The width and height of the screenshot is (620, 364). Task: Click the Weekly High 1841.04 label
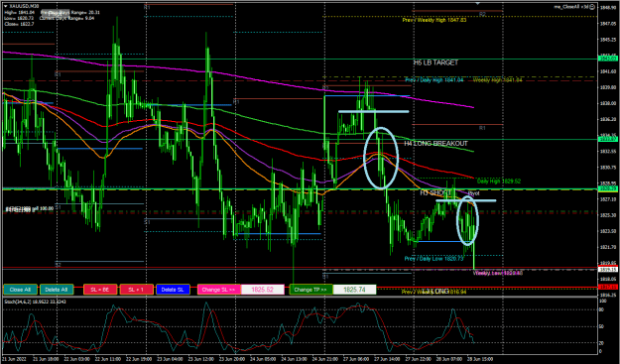pyautogui.click(x=497, y=80)
